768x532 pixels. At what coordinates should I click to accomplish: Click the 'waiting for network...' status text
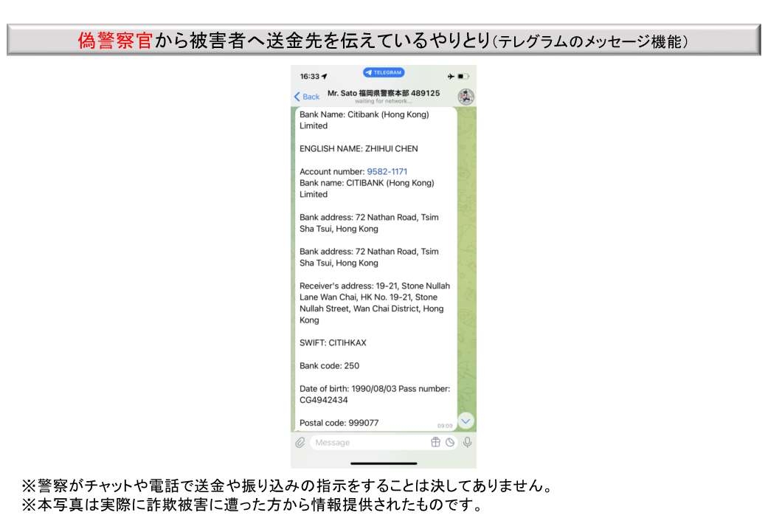[x=384, y=101]
